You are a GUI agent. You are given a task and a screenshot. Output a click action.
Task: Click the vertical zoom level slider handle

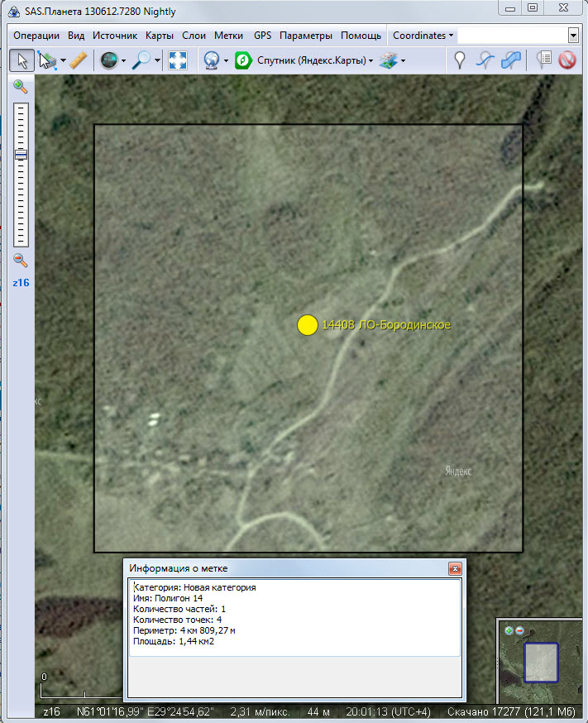click(21, 155)
